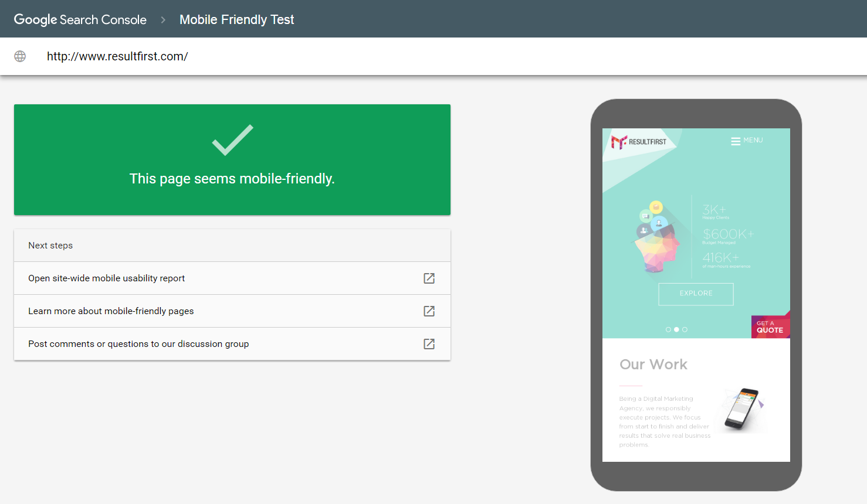Screen dimensions: 867x504
Task: Open Learn more about mobile-friendly pages
Action: coord(111,311)
